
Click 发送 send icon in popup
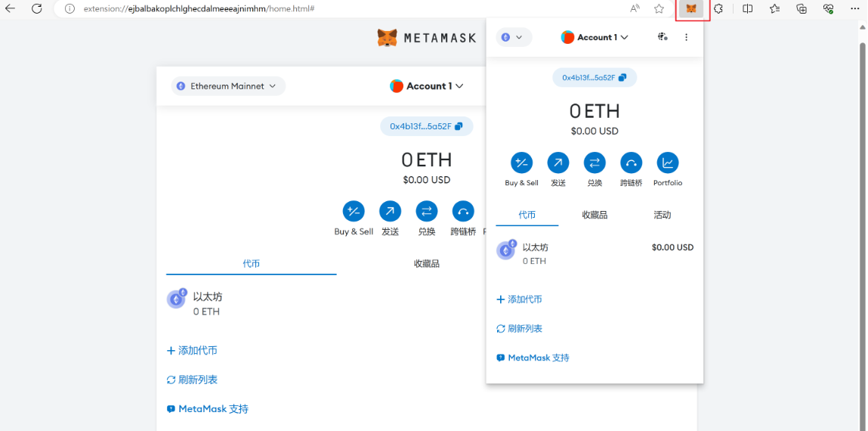point(558,163)
